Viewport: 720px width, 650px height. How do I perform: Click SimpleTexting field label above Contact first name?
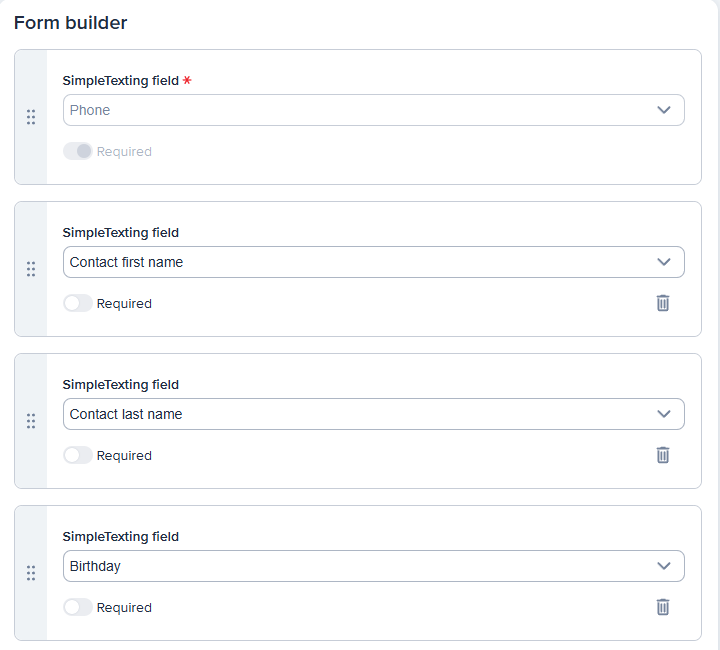(120, 233)
